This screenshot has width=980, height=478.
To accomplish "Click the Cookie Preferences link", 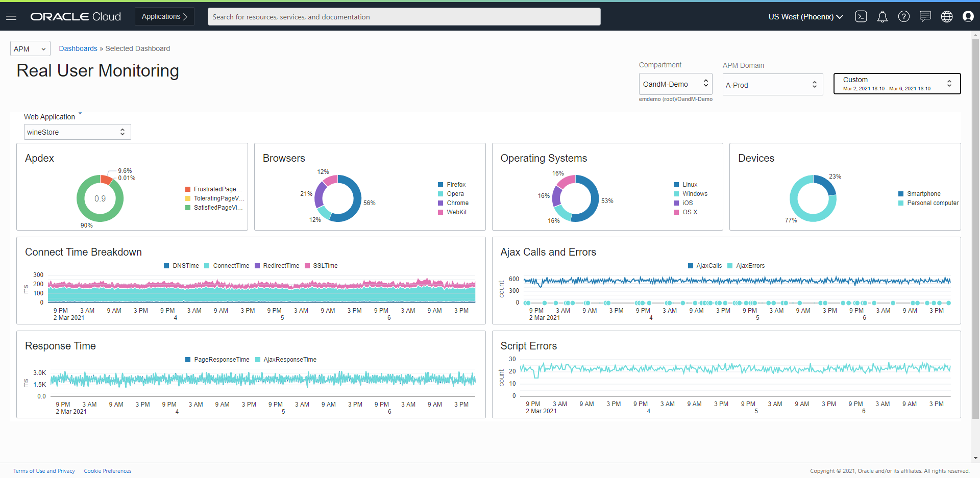I will click(x=107, y=470).
